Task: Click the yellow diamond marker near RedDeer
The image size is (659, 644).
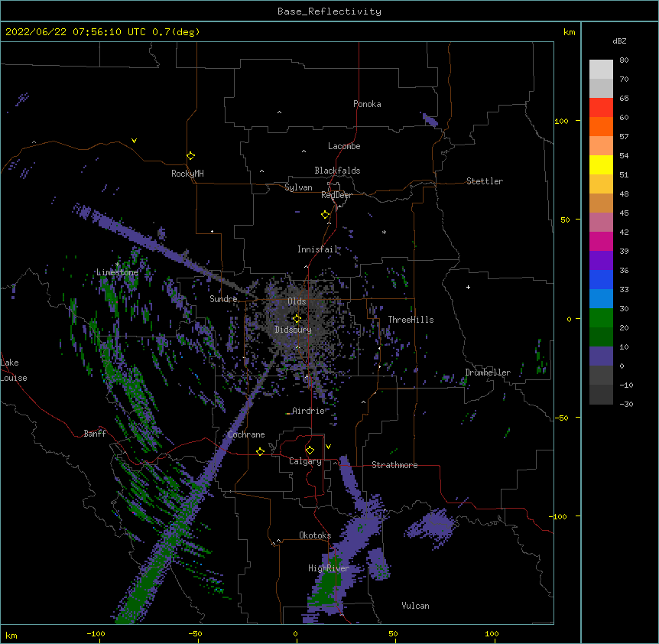Action: coord(326,215)
